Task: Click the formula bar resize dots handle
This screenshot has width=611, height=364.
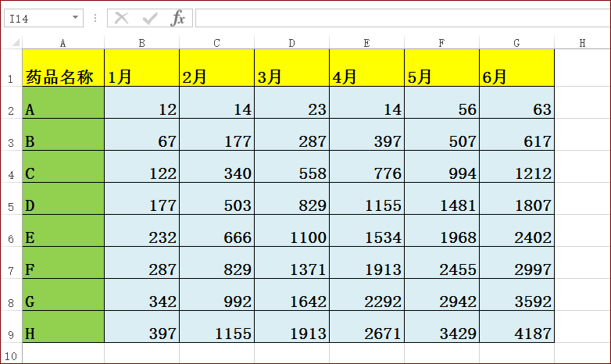Action: 95,18
